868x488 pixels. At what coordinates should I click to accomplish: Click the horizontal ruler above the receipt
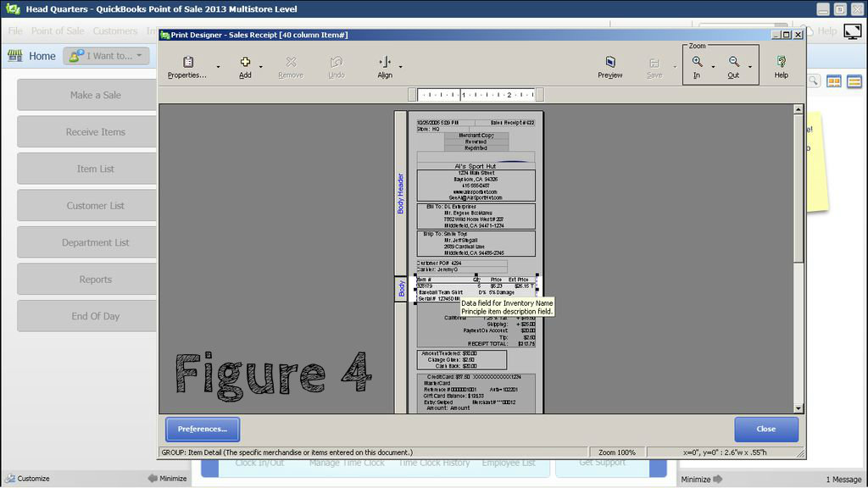tap(476, 95)
